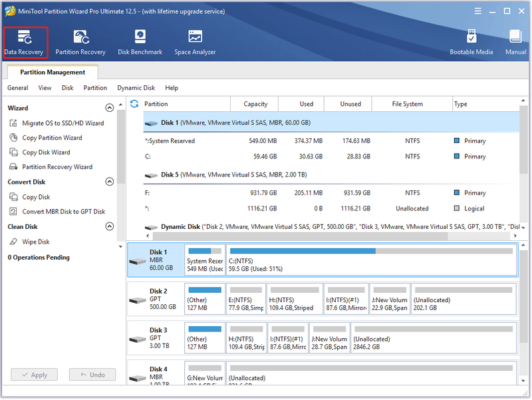
Task: Click the refresh icon beside Partition column
Action: coord(134,104)
